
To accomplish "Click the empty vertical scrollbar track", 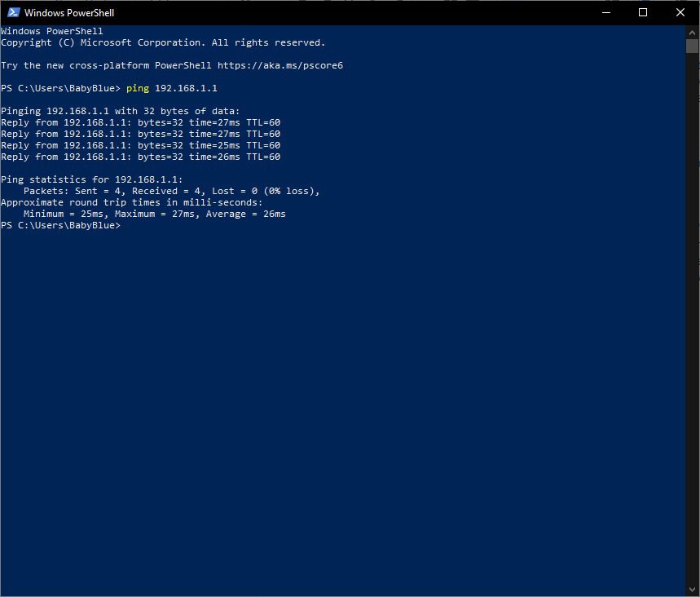I will (692, 326).
